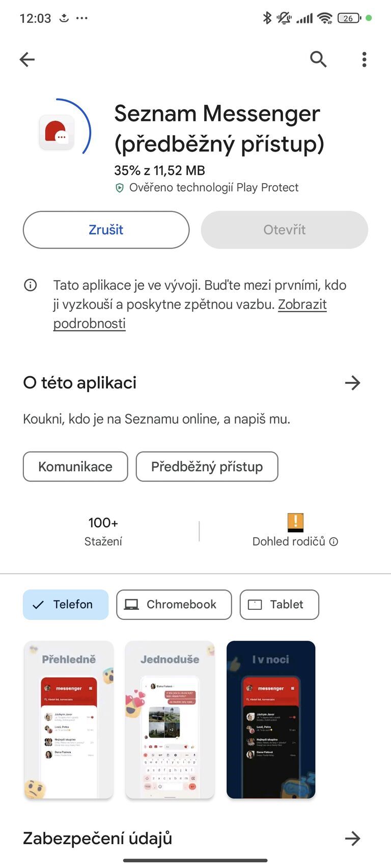The height and width of the screenshot is (868, 391).
Task: Tap the parental guidance warning icon
Action: point(294,522)
